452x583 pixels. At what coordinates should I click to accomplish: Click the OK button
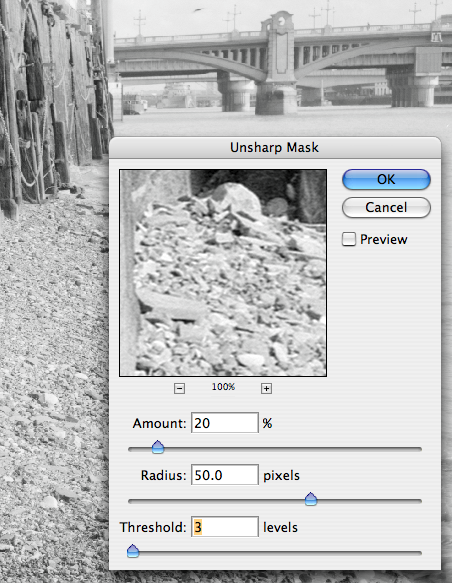pos(386,180)
